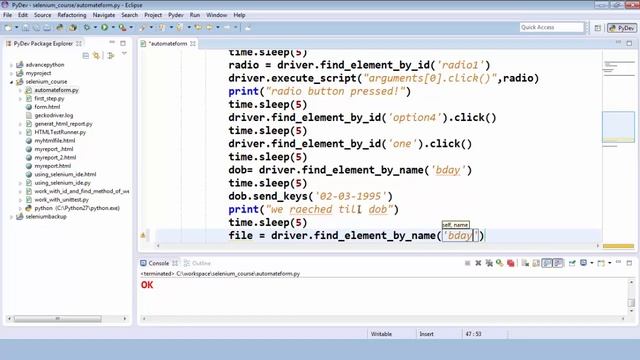Expand the myproject project
The width and height of the screenshot is (640, 360).
[11, 73]
